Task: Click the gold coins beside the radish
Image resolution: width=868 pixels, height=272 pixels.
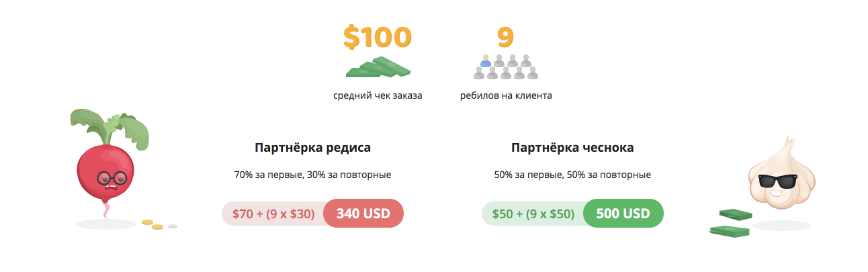Action: tap(154, 224)
